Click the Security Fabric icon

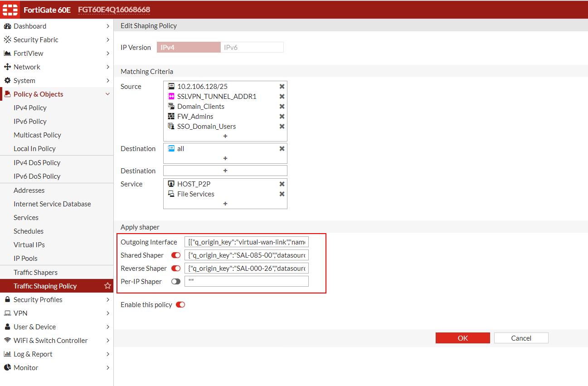[x=7, y=40]
